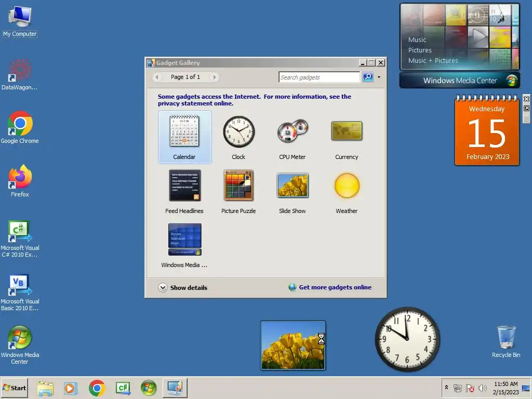Viewport: 532px width, 399px height.
Task: Open Get more gadgets online link
Action: coord(330,287)
